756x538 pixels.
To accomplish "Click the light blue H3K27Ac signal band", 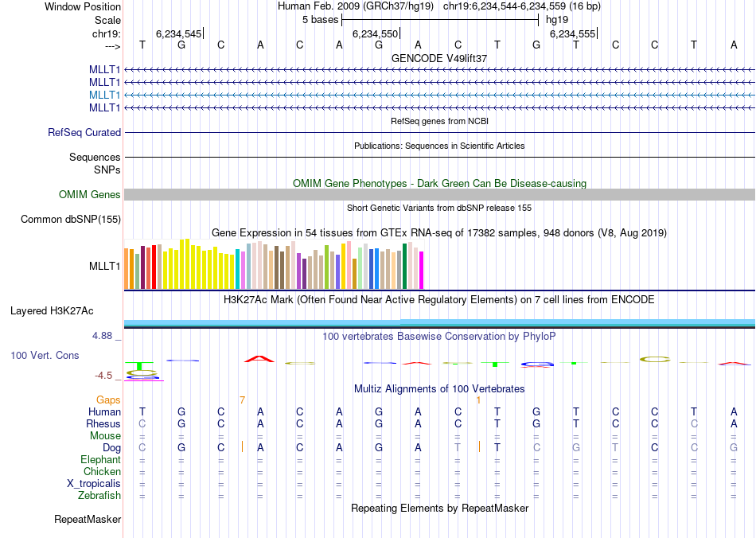I will tap(439, 322).
